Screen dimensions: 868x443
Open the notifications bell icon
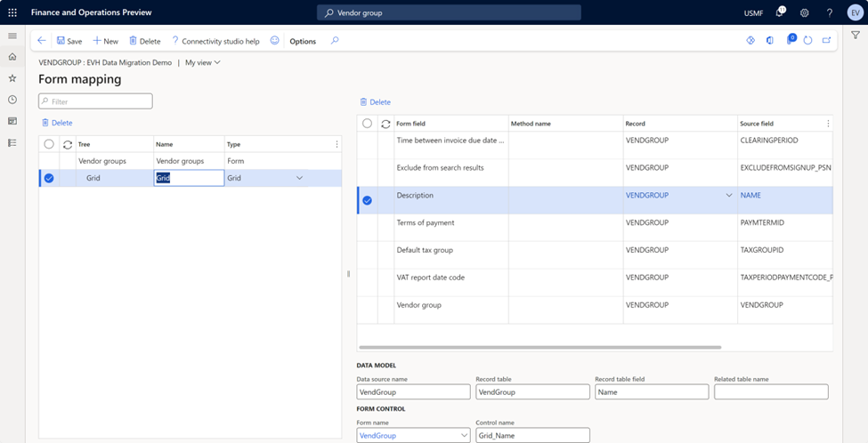click(x=780, y=12)
